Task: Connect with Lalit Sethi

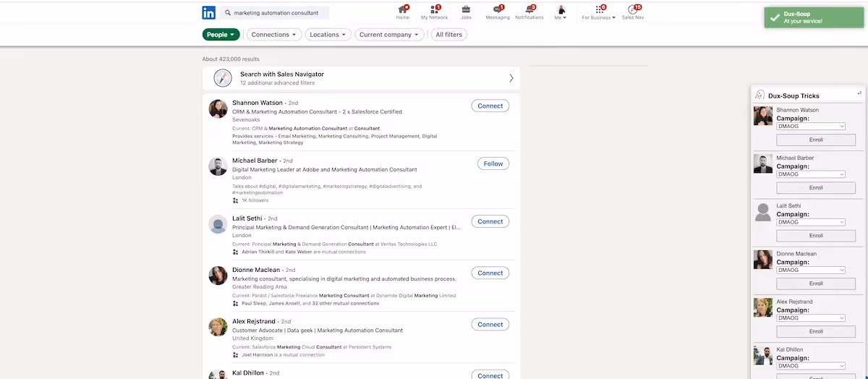Action: click(x=490, y=221)
